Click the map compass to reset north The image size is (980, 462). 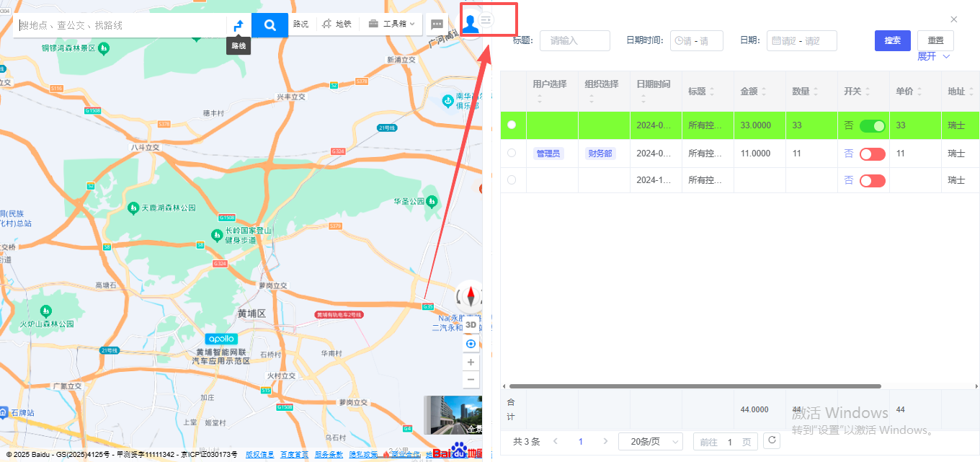coord(471,296)
